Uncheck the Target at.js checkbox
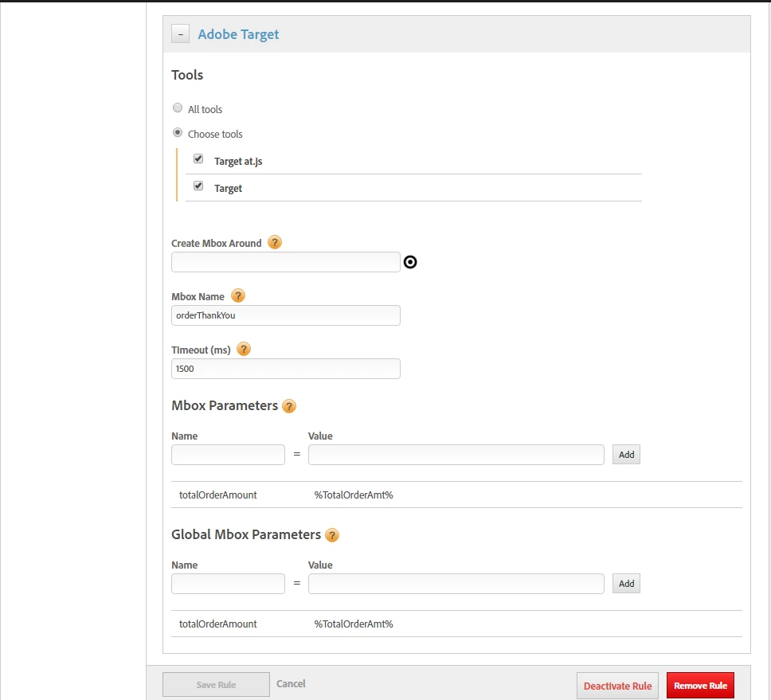The width and height of the screenshot is (771, 700). click(198, 158)
